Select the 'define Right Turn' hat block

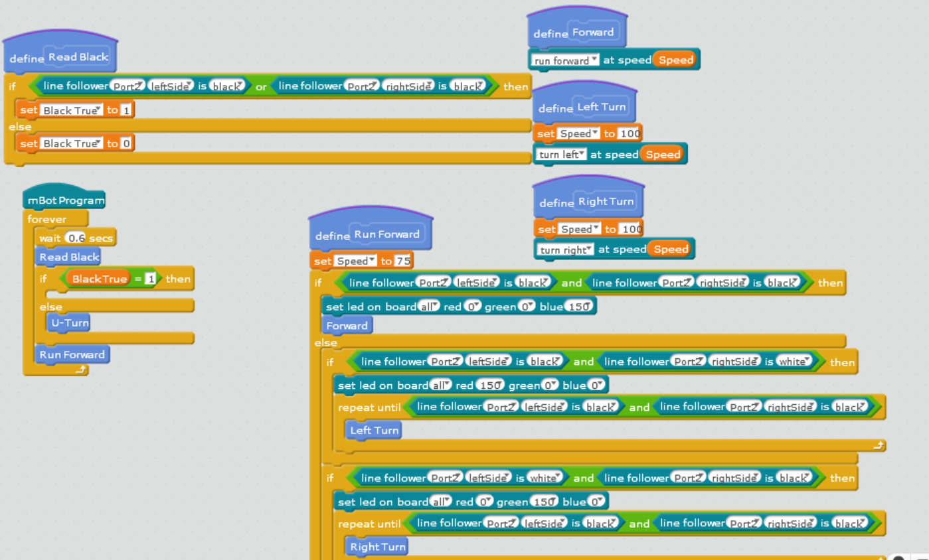[588, 198]
